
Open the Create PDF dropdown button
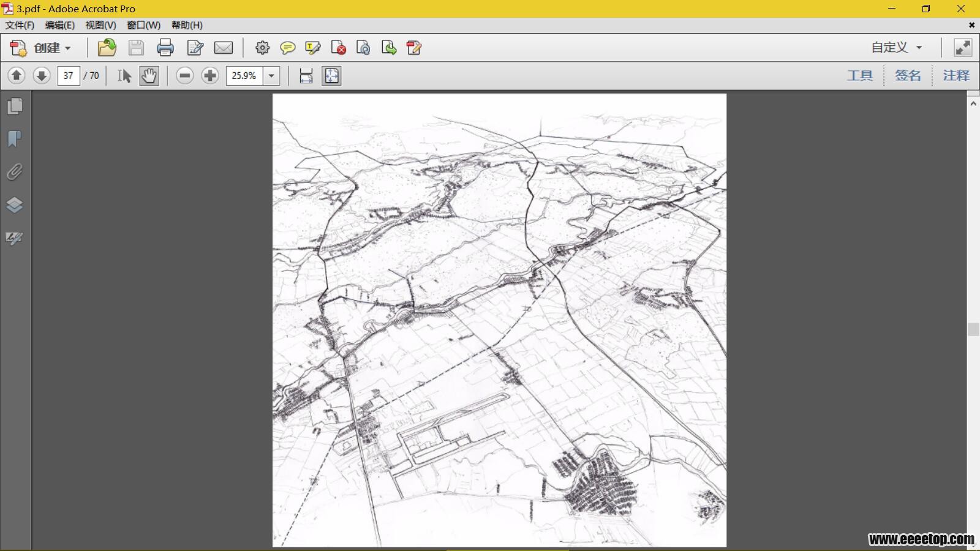[41, 48]
